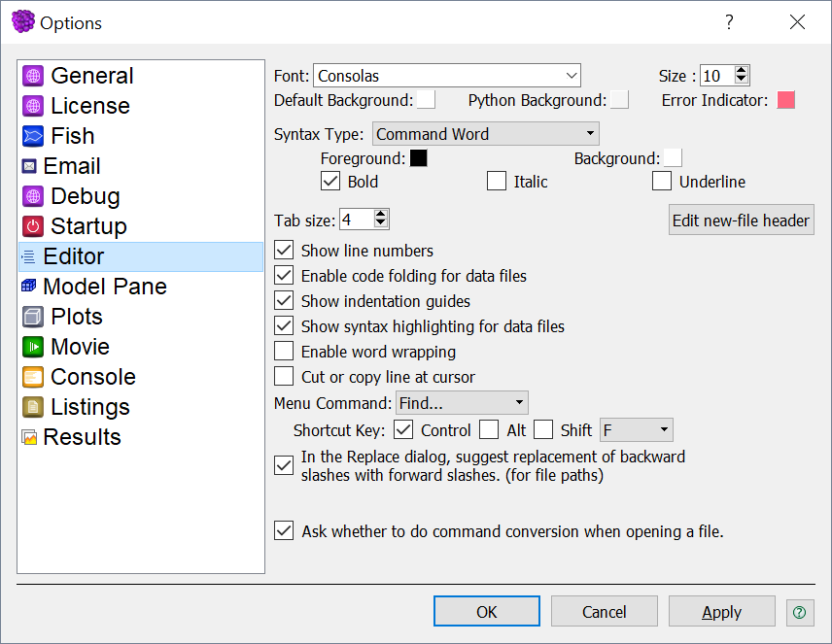Open the Menu Command Find... dropdown
Image resolution: width=832 pixels, height=644 pixels.
click(x=462, y=403)
